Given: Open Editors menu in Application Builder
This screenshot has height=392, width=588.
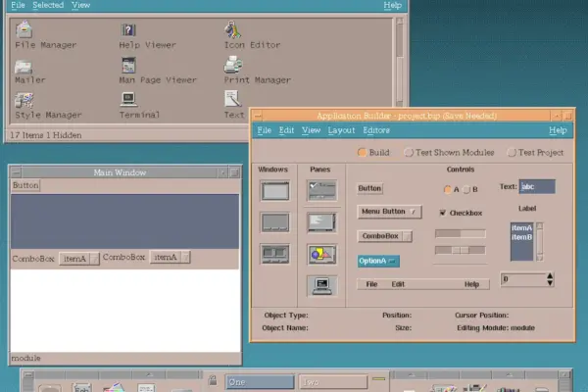Looking at the screenshot, I should [x=376, y=130].
